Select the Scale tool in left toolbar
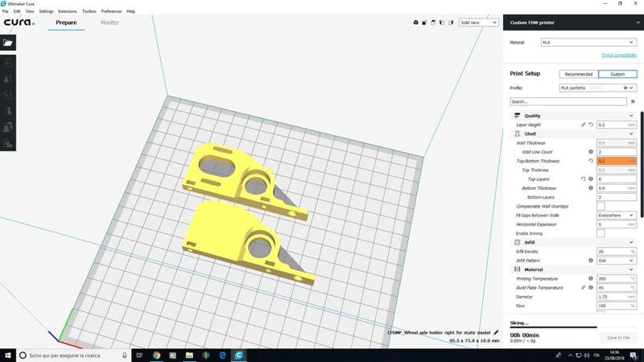The height and width of the screenshot is (362, 644). (8, 79)
